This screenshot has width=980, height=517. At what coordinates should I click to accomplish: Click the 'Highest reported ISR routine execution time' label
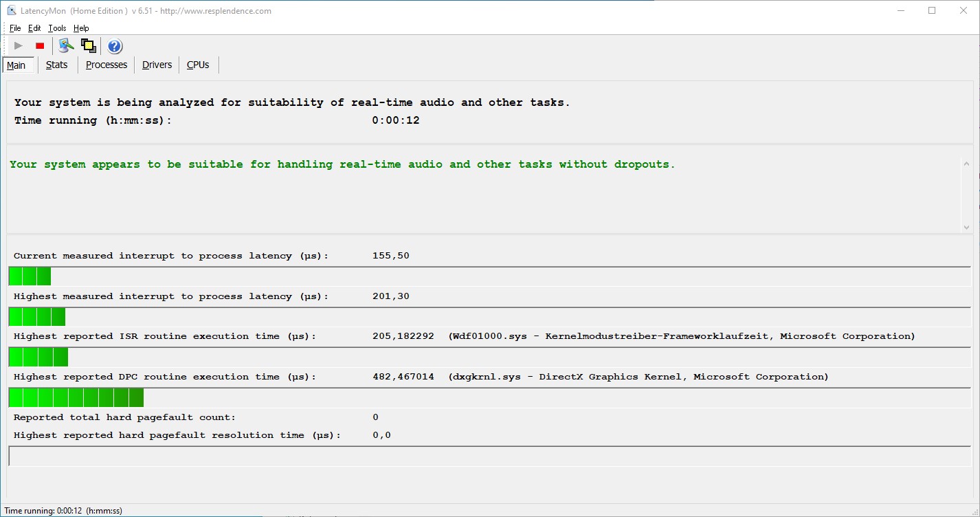pos(165,336)
